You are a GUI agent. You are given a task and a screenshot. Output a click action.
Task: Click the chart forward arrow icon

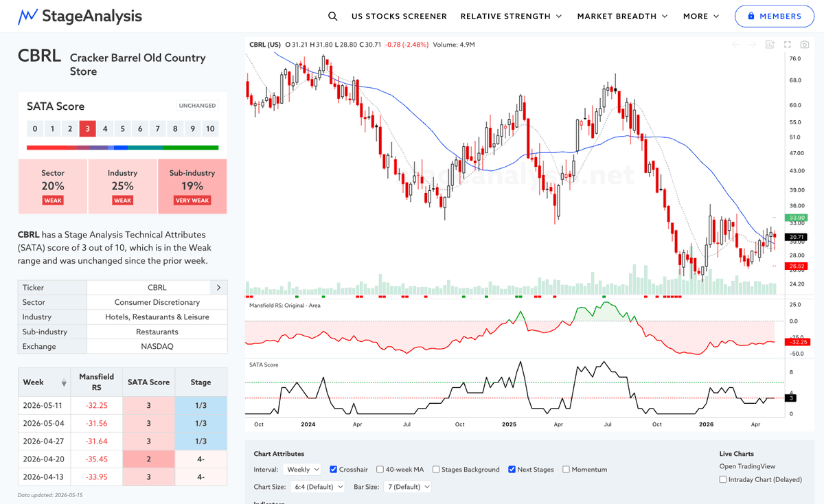pyautogui.click(x=753, y=45)
